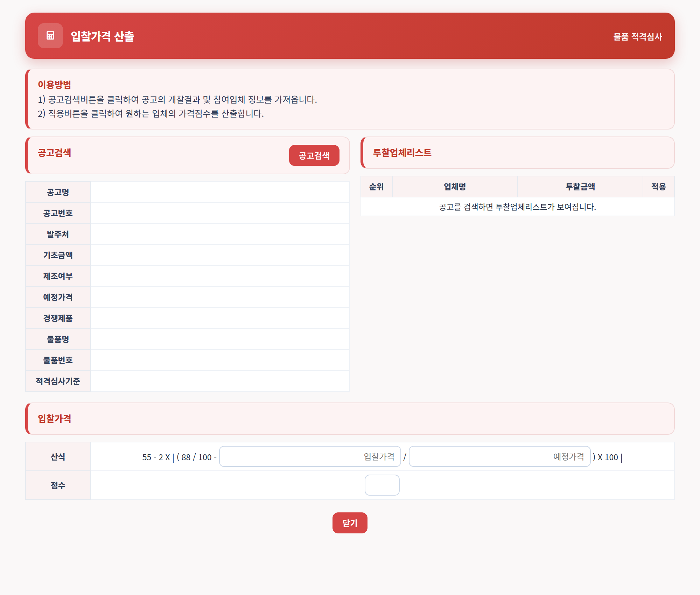Click the 투찰업체리스트 section heading
This screenshot has width=700, height=595.
(402, 153)
